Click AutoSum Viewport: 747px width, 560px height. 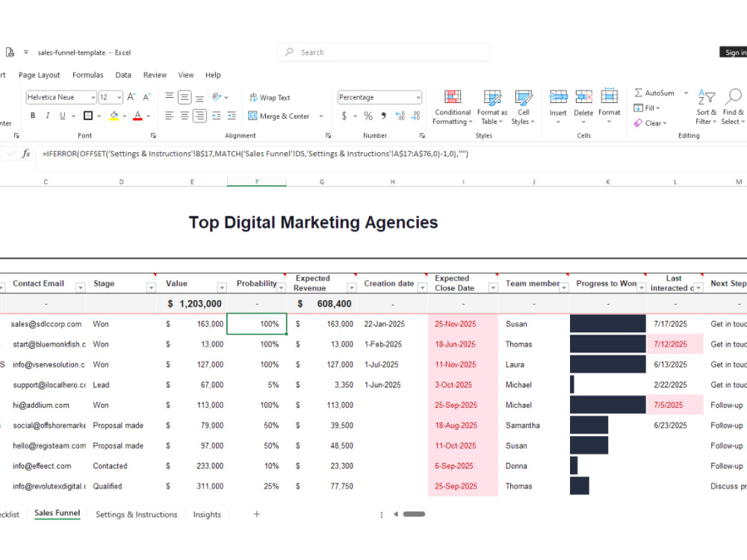(x=654, y=93)
